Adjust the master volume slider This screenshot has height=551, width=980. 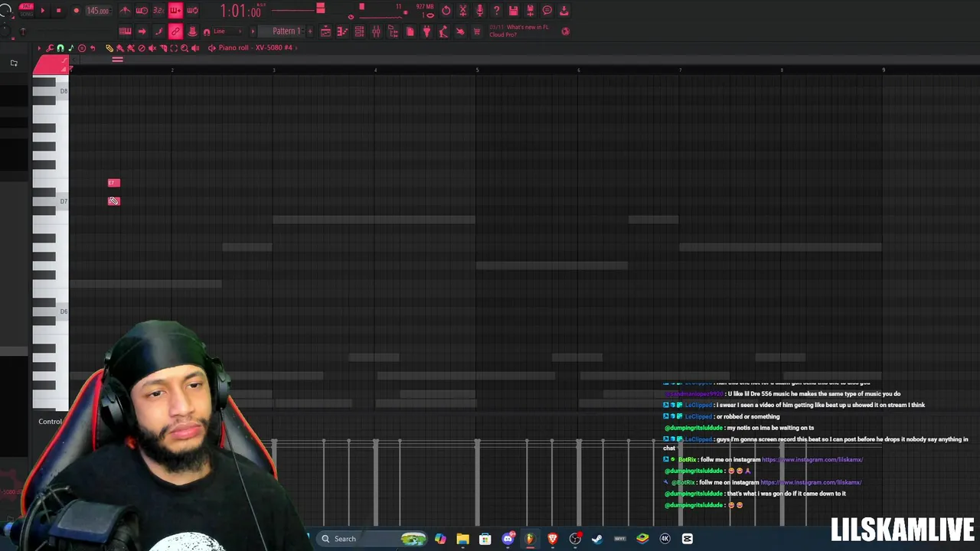coord(5,11)
